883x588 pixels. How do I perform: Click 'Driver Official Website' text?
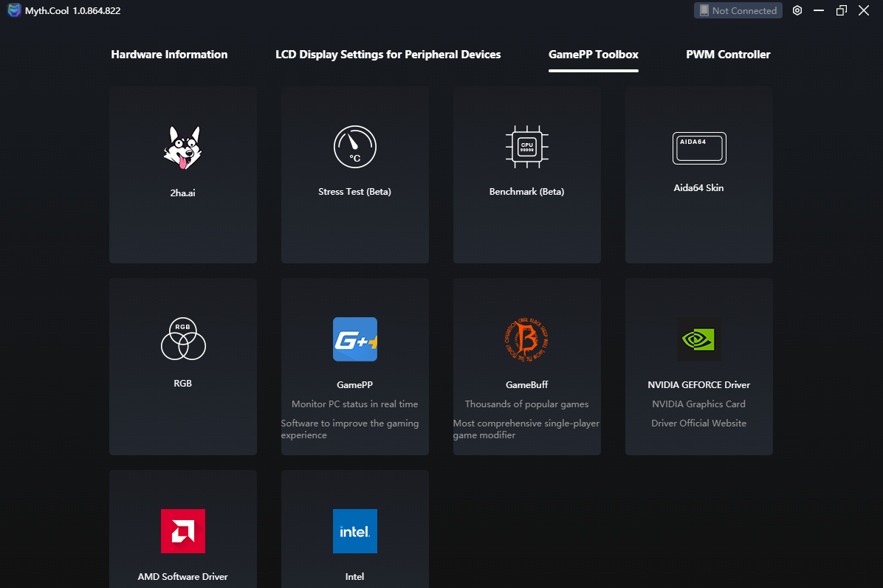(x=699, y=423)
